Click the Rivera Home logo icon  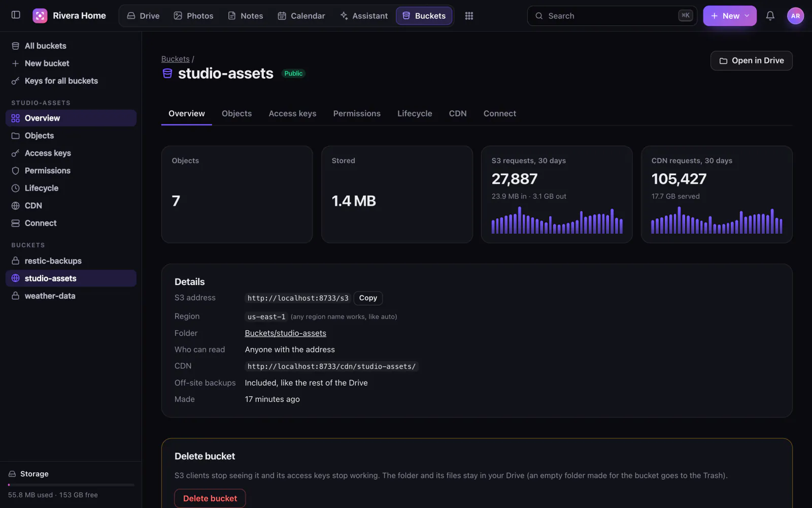[x=40, y=16]
